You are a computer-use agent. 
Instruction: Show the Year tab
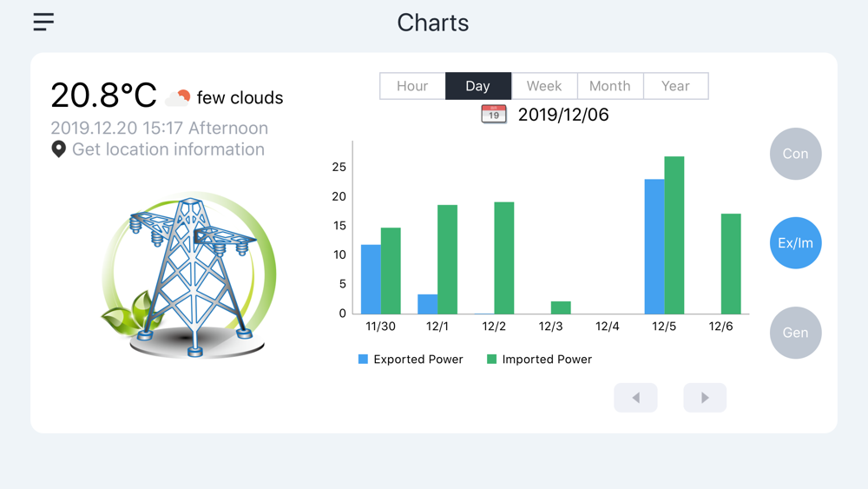[675, 86]
